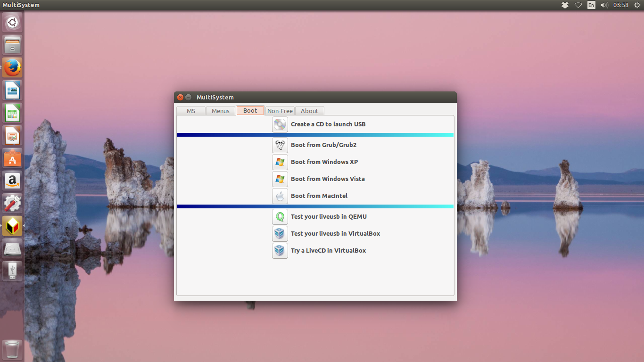644x362 pixels.
Task: Open the system gear session menu
Action: coord(637,5)
